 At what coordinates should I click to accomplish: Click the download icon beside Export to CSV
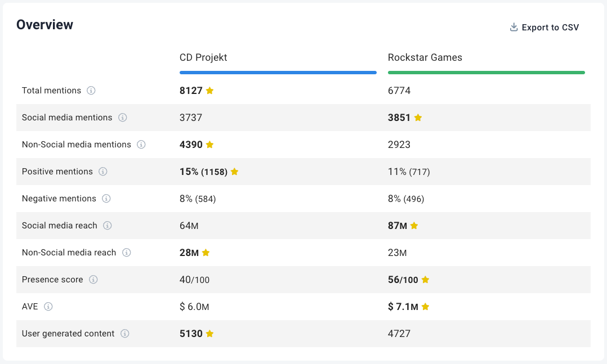point(514,27)
